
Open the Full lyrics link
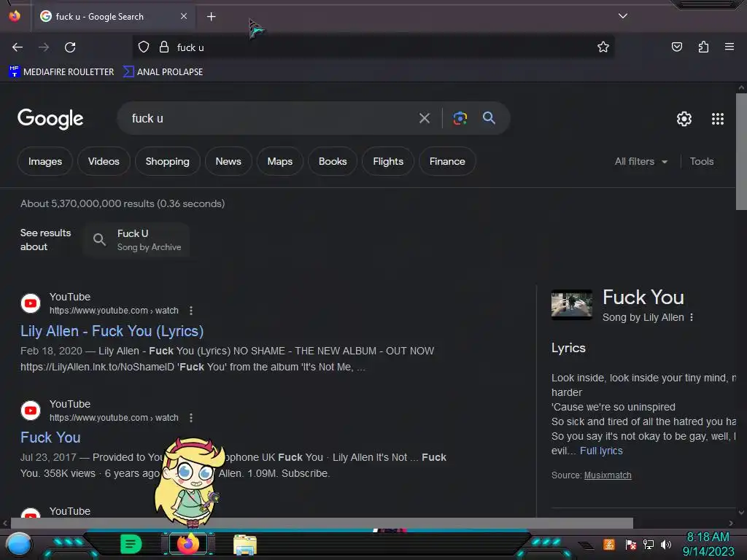point(601,451)
